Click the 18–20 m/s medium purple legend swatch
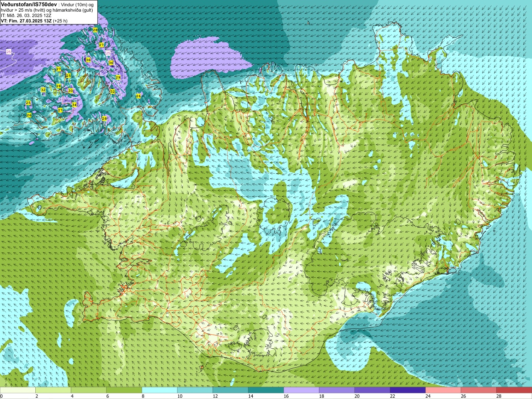Viewport: 532px width, 399px height. (x=337, y=390)
